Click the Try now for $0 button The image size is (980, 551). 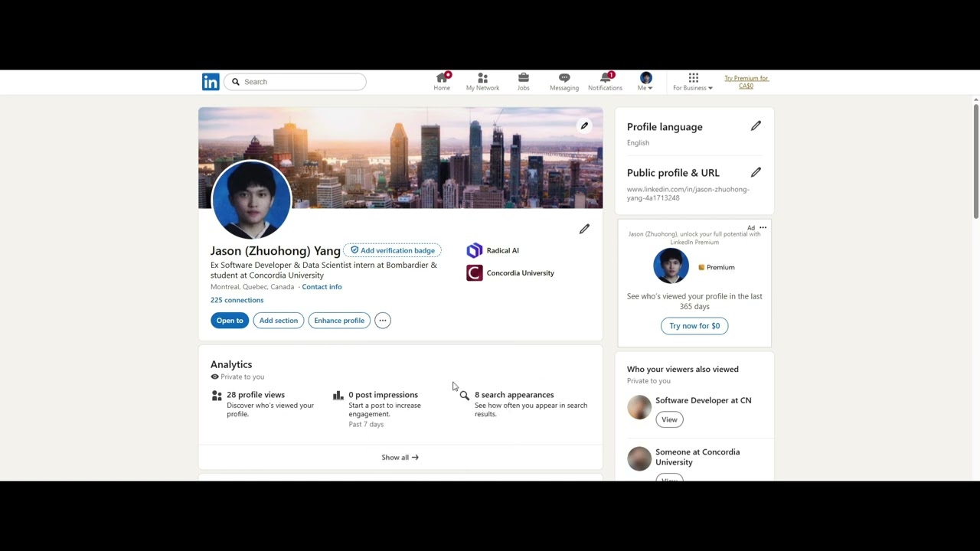pos(694,326)
